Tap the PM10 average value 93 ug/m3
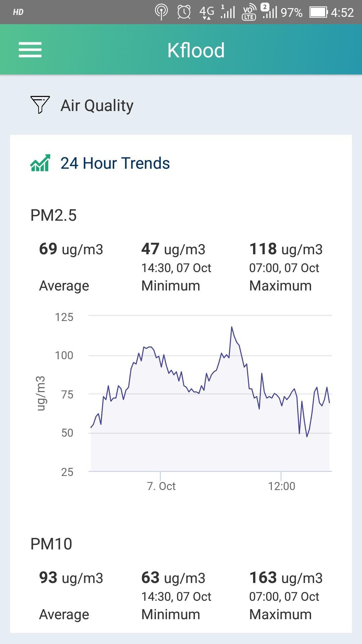The image size is (362, 644). (71, 578)
